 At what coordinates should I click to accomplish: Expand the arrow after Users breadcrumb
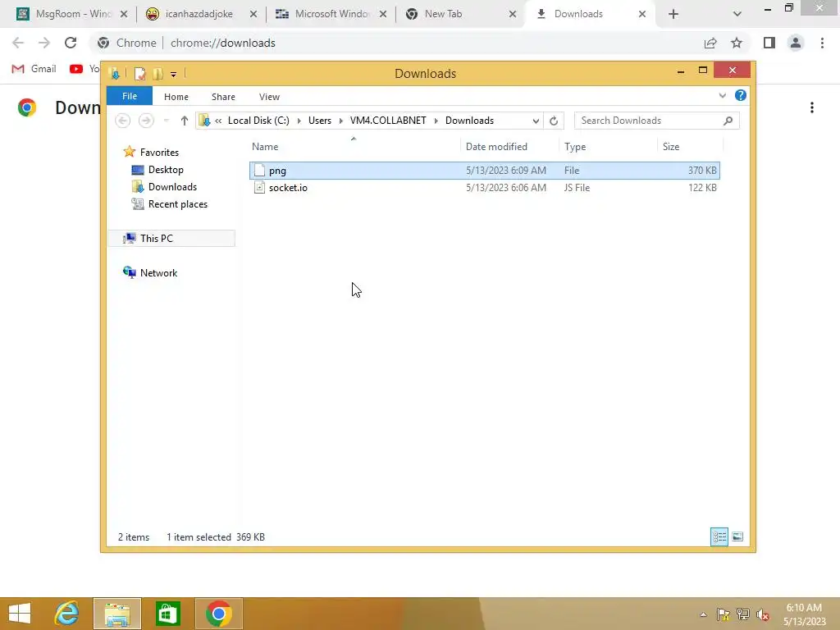(340, 121)
